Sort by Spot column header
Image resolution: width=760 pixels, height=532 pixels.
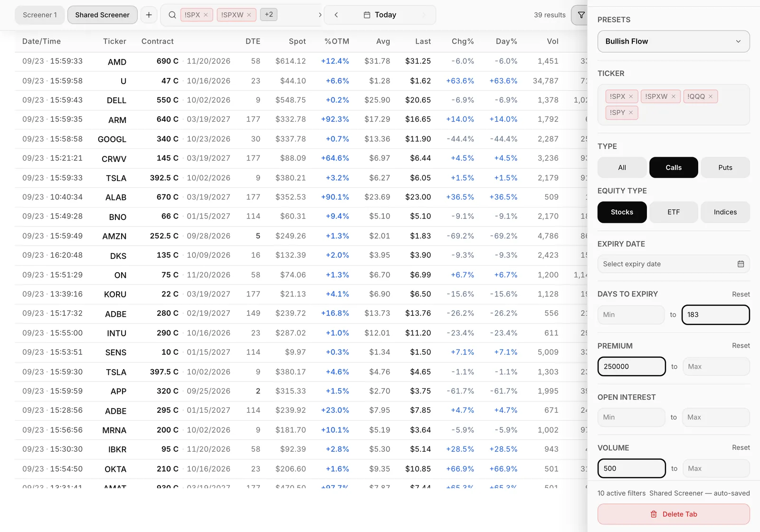(x=297, y=41)
